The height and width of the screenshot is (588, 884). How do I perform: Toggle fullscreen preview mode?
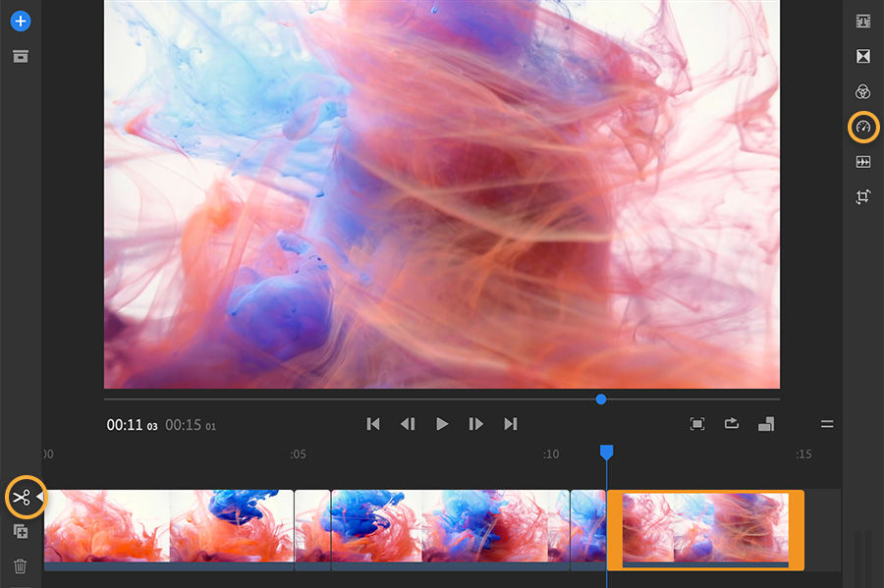click(697, 423)
